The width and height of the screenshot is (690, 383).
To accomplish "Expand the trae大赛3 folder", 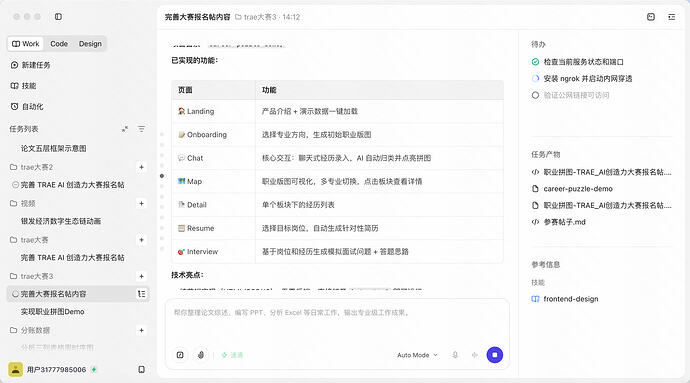I will pyautogui.click(x=31, y=276).
